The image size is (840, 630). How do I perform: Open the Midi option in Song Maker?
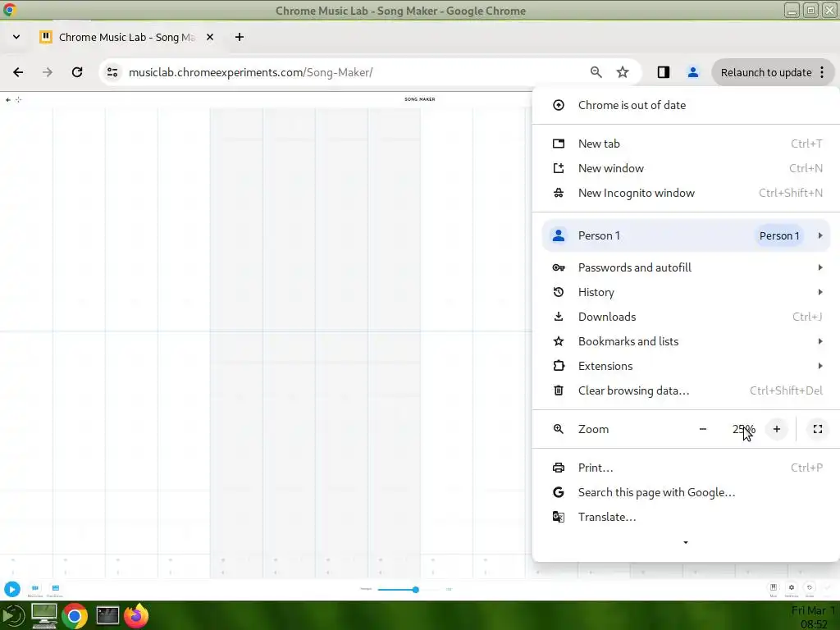click(773, 589)
